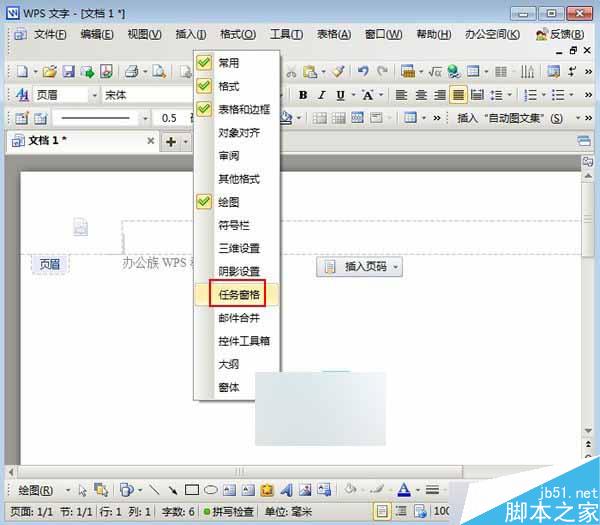Click the 绘图(R) button in drawing toolbar
Viewport: 600px width, 525px height.
[36, 490]
